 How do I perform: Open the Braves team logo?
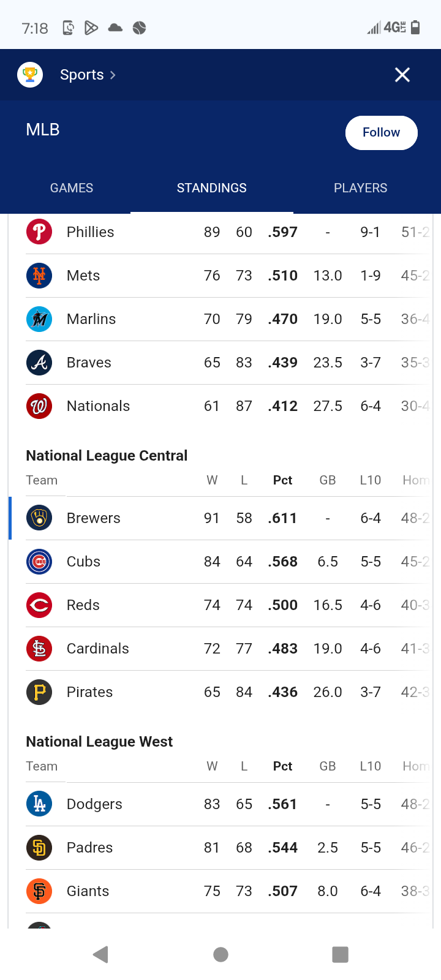point(39,363)
